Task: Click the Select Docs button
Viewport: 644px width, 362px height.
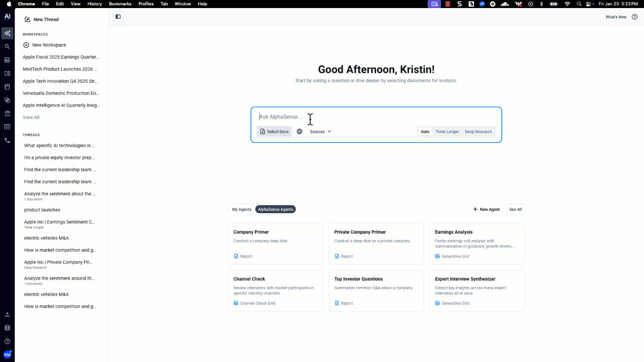Action: [274, 131]
